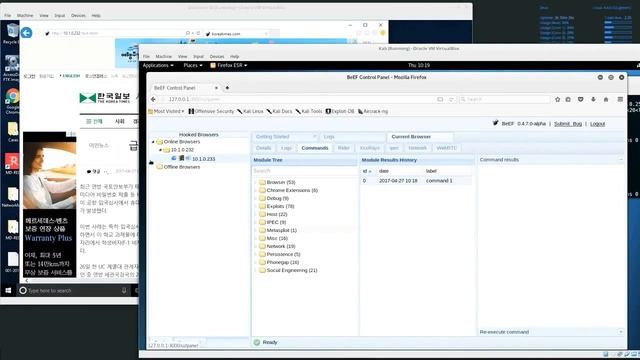Image resolution: width=640 pixels, height=360 pixels.
Task: Open the Exploit-DB bookmark
Action: click(340, 111)
